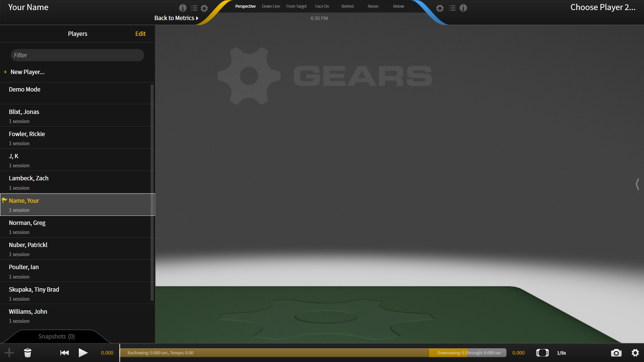The width and height of the screenshot is (644, 362).
Task: Click the trash delete icon
Action: (x=28, y=353)
